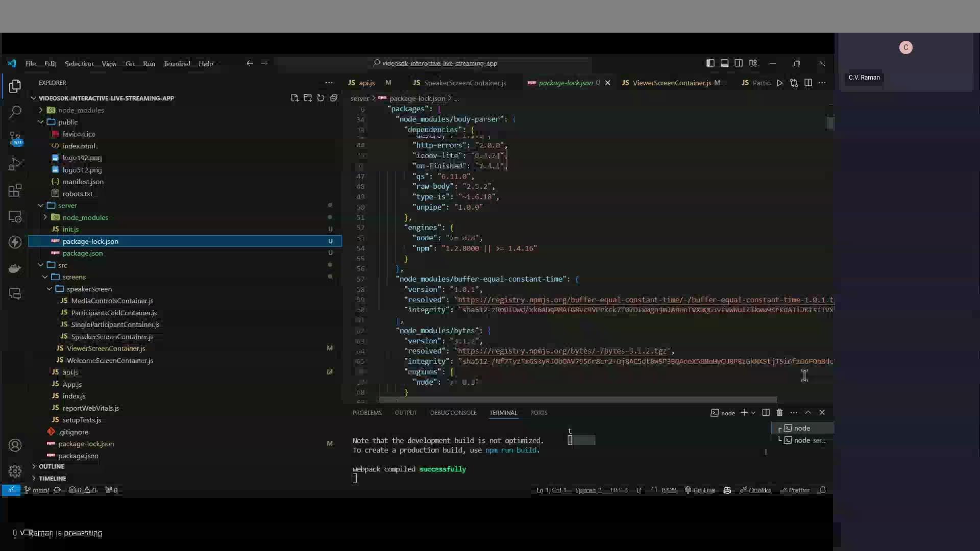Open Docker view in activity bar
Screen dimensions: 980x551
(15, 268)
